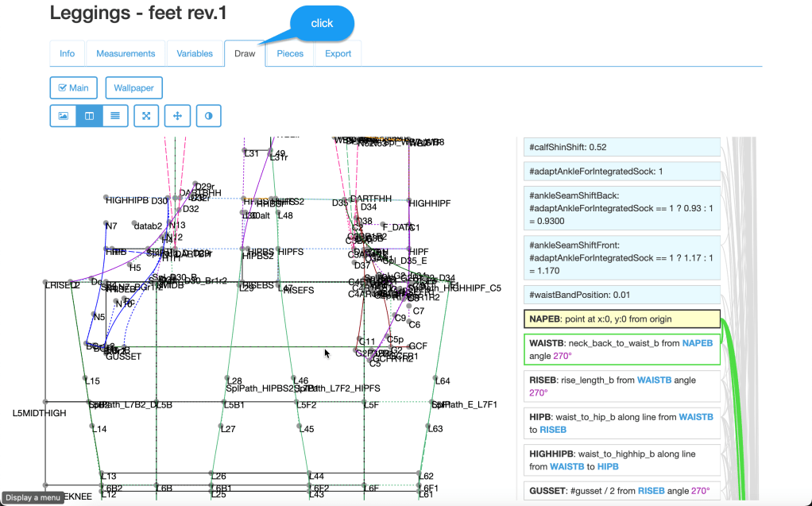The width and height of the screenshot is (812, 506).
Task: Select the WAISTB drawing step entry
Action: pos(621,350)
